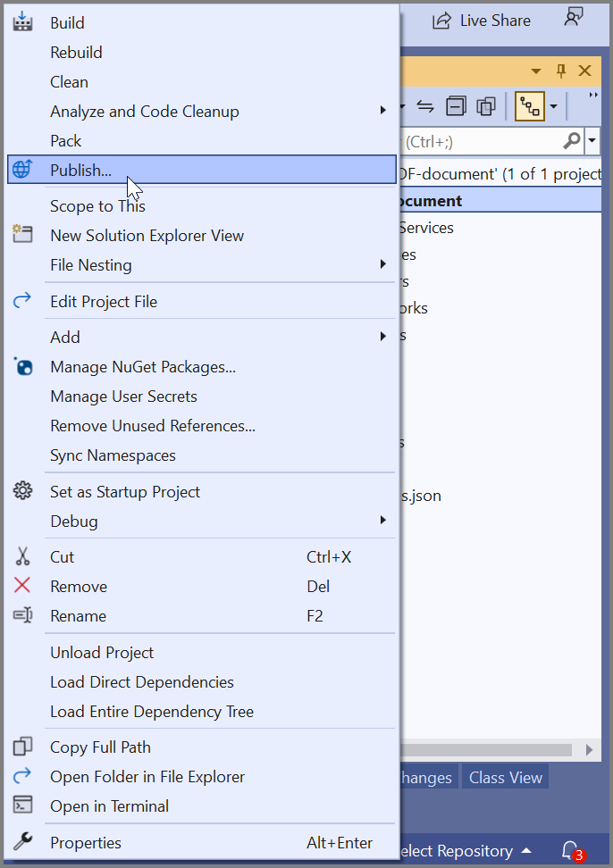
Task: Choose Properties at the menu bottom
Action: [x=85, y=842]
